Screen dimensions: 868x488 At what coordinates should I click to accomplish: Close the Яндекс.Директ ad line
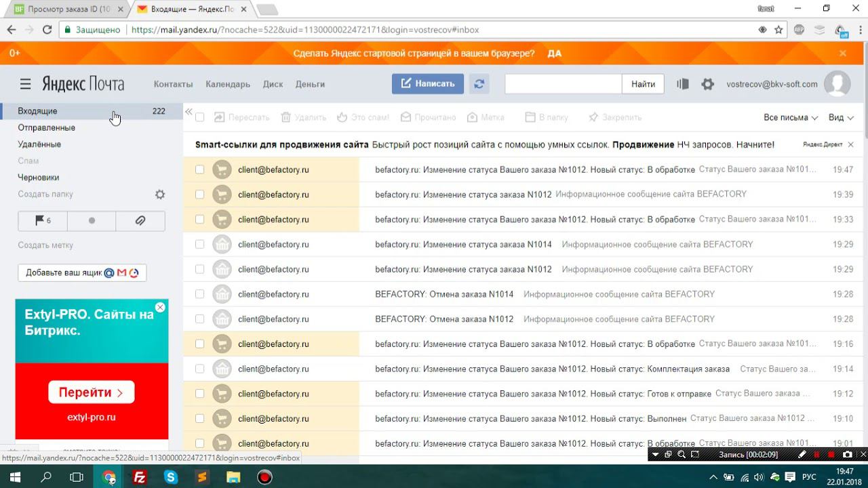tap(850, 144)
